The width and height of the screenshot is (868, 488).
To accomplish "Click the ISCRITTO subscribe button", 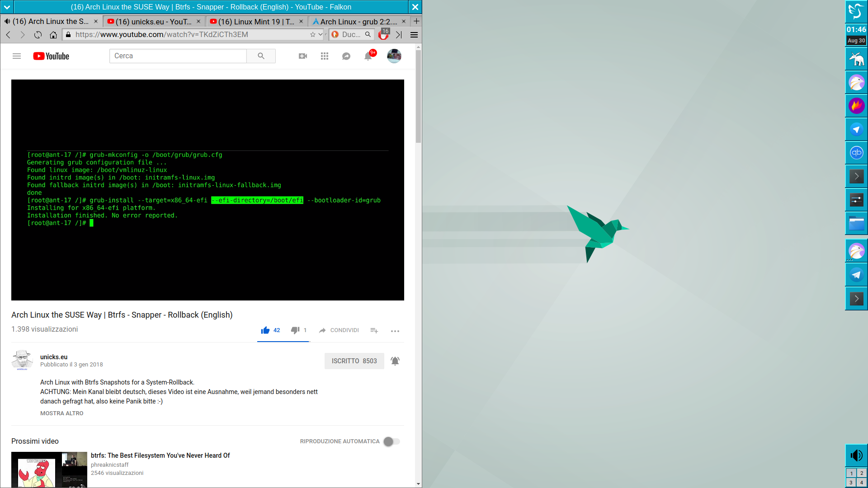I will point(354,361).
